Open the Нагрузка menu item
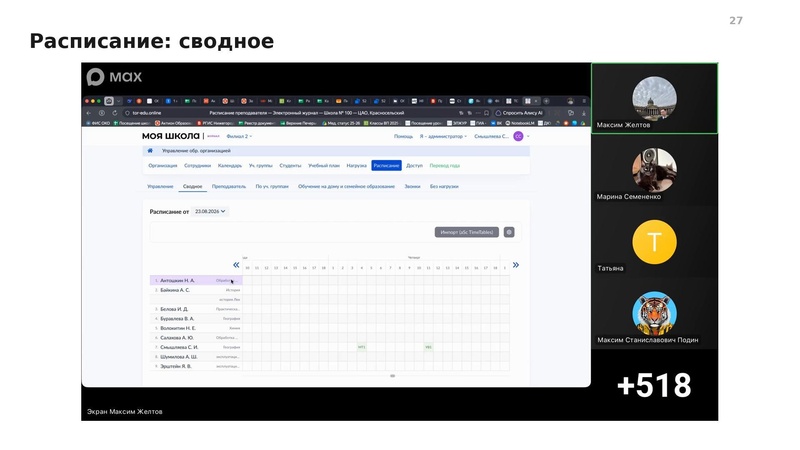Image resolution: width=800 pixels, height=450 pixels. pos(357,165)
